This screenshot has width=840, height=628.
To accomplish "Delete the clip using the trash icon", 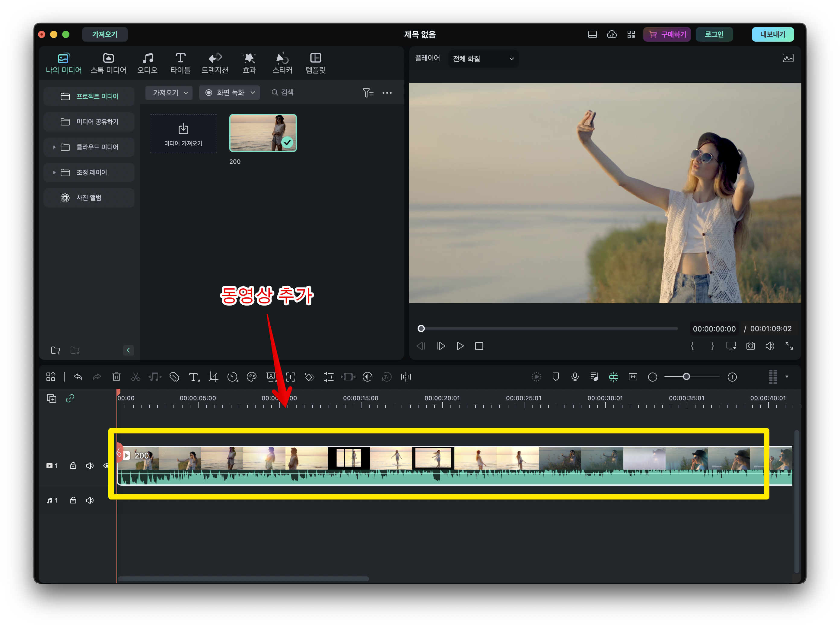I will (116, 377).
